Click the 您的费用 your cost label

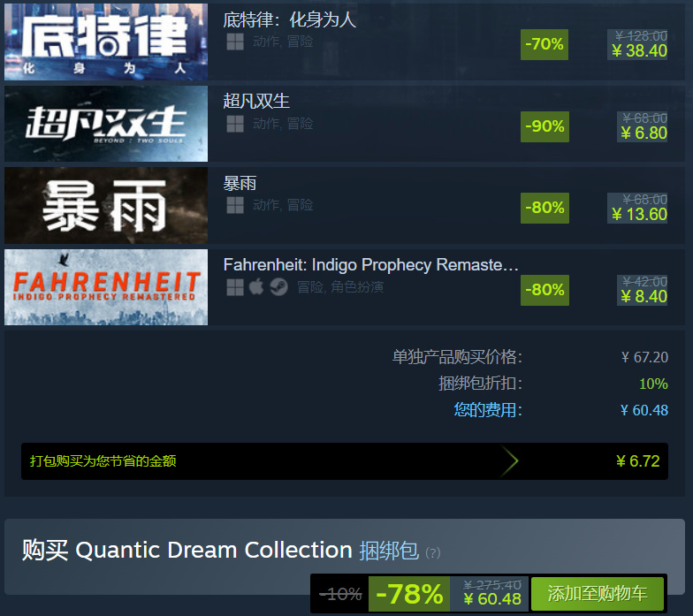(x=488, y=410)
